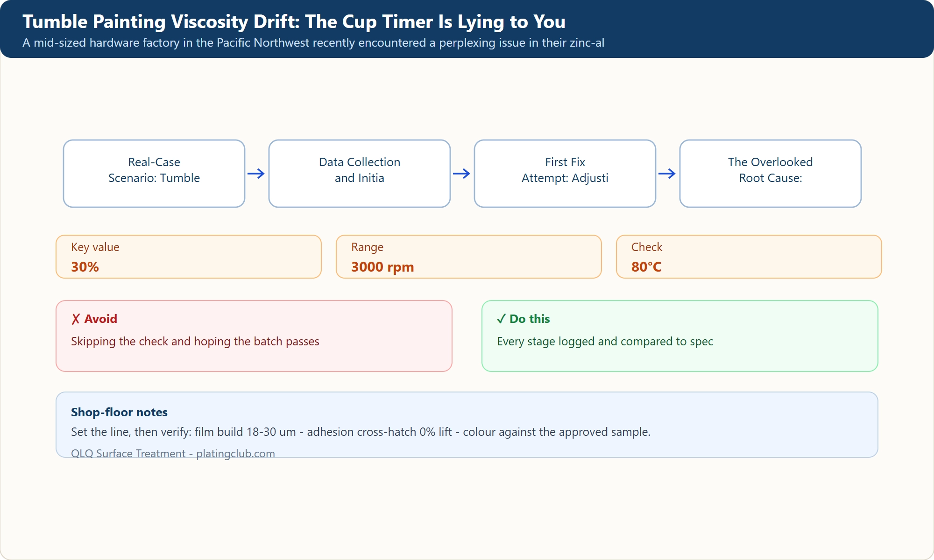Screen dimensions: 934x560
Task: Click the arrow after Real-Case Scenario box
Action: (256, 174)
